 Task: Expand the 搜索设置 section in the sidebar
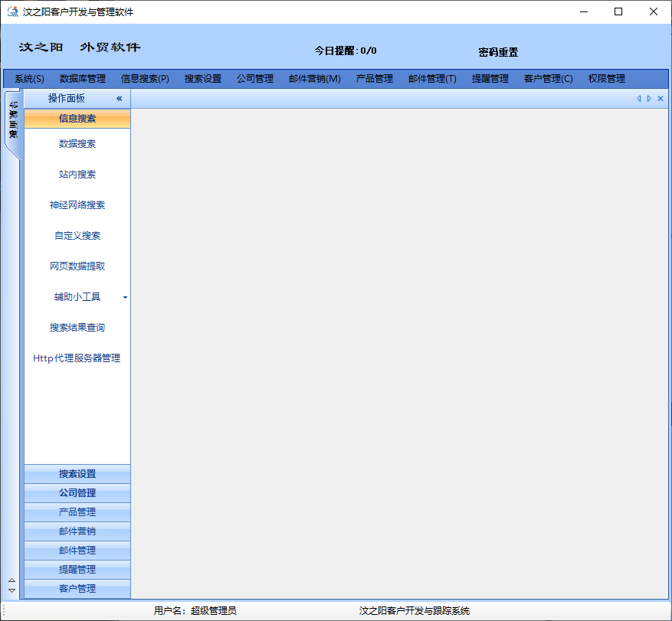click(77, 474)
